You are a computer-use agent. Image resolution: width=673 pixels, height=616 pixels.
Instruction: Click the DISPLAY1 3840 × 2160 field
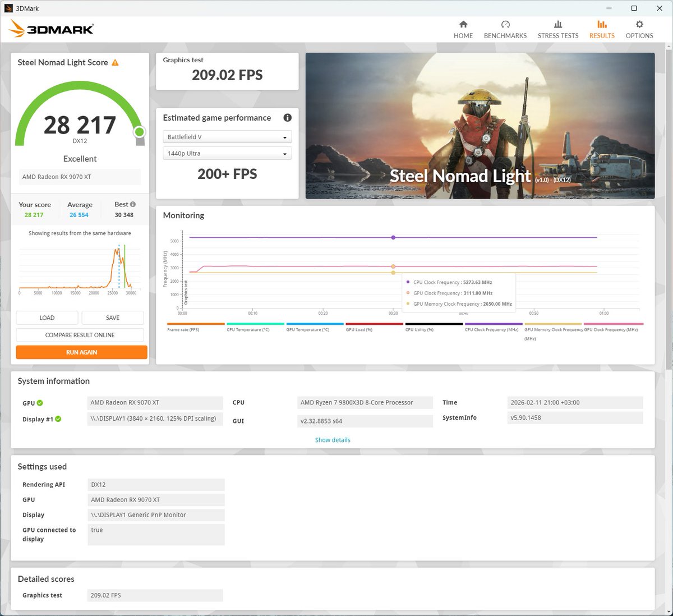[x=155, y=419]
